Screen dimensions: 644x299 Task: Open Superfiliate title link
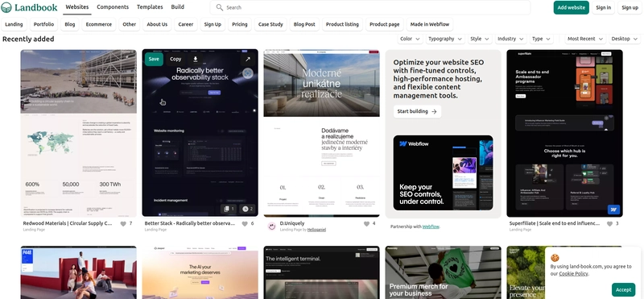555,223
